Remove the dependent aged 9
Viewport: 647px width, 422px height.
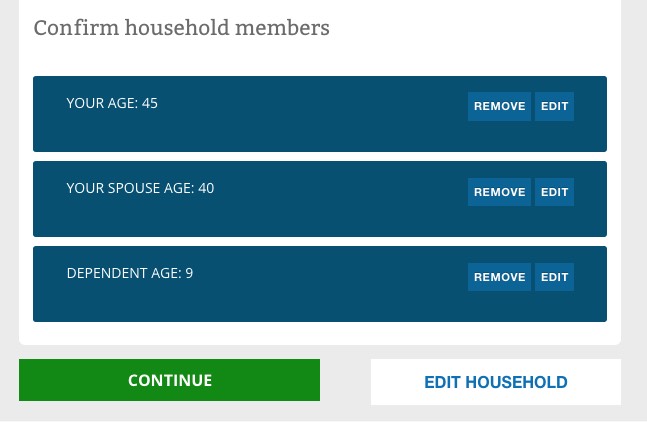[x=499, y=277]
